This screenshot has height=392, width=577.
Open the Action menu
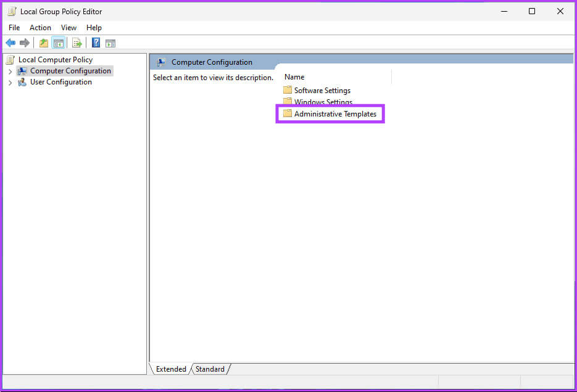[40, 28]
